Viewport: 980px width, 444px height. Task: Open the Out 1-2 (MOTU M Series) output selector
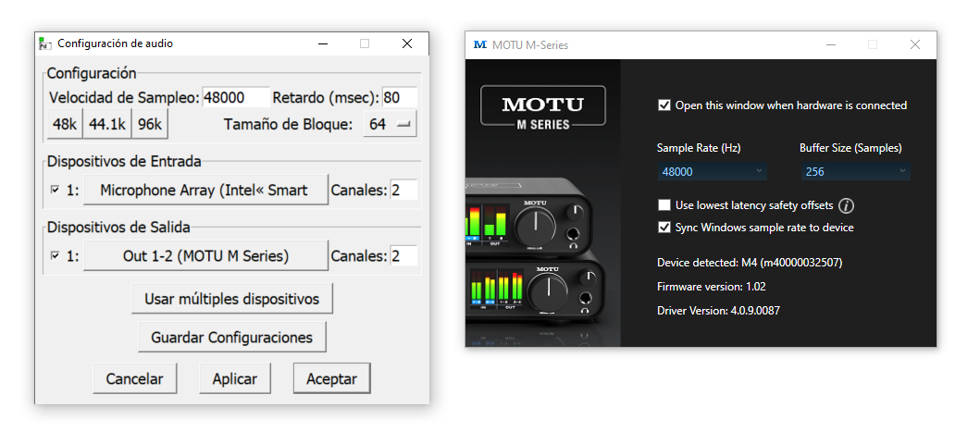[205, 255]
